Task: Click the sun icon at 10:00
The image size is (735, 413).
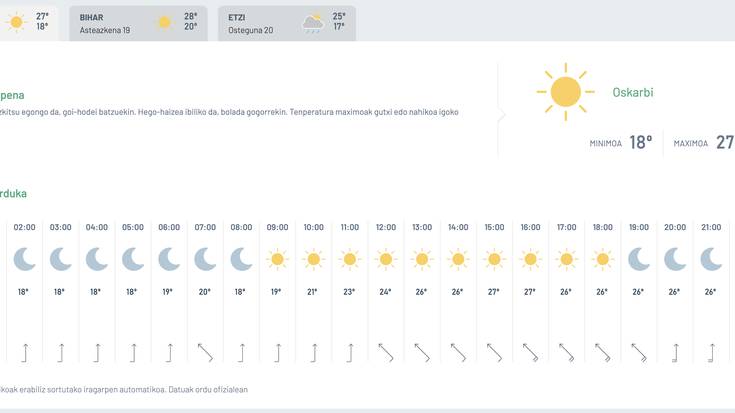Action: (x=313, y=259)
